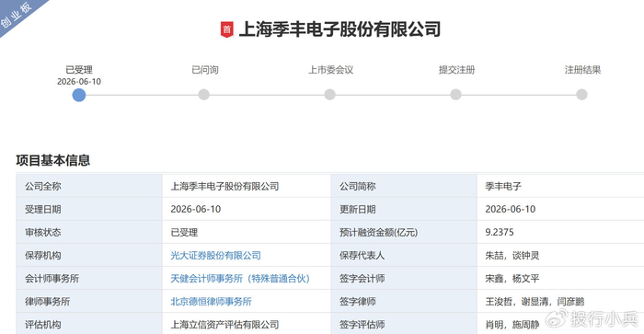Open the 光大证券股份有限公司 sponsor link
The height and width of the screenshot is (334, 644).
pyautogui.click(x=215, y=256)
